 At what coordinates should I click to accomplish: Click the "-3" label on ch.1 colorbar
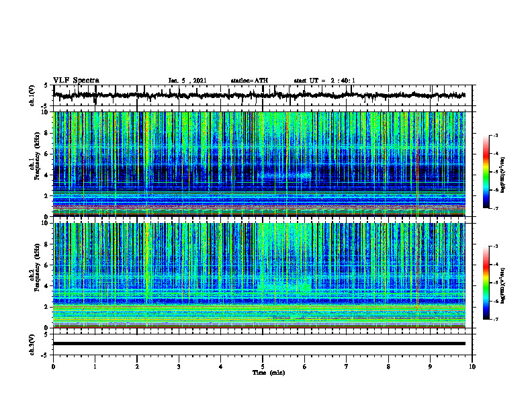(496, 135)
